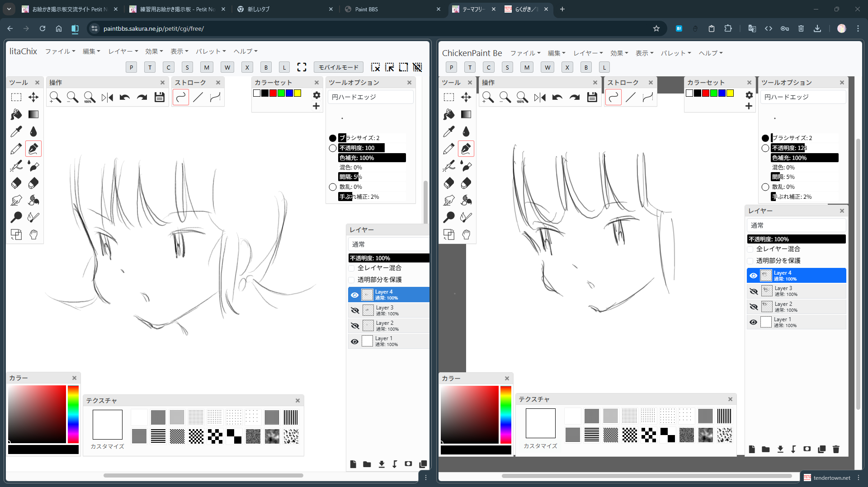868x487 pixels.
Task: Select the eyedropper tool in left editor
Action: (x=16, y=131)
